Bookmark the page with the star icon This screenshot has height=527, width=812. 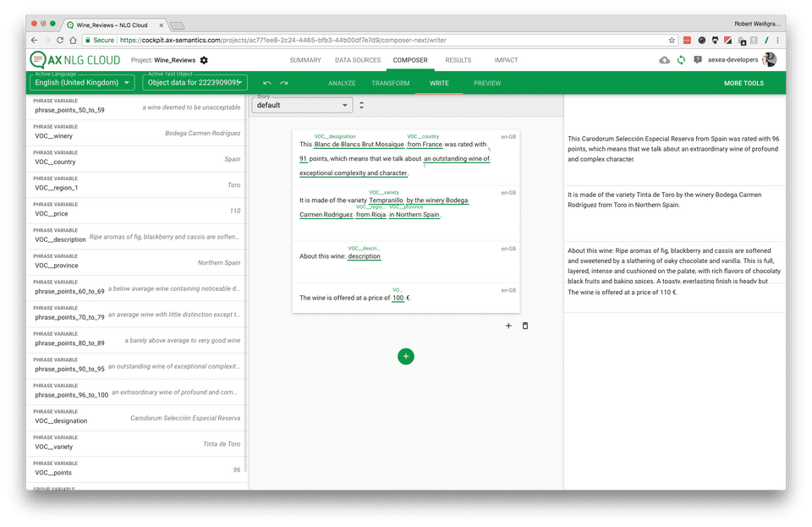(672, 40)
